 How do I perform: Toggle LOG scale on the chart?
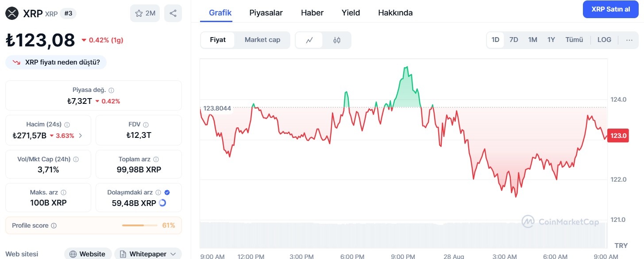pyautogui.click(x=604, y=40)
